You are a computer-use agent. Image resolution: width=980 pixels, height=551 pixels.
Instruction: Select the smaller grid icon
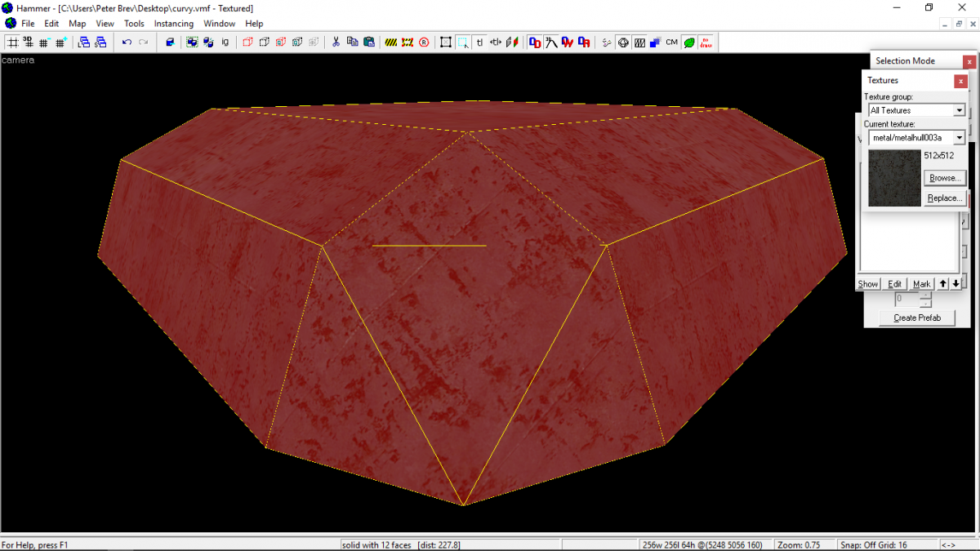[44, 42]
